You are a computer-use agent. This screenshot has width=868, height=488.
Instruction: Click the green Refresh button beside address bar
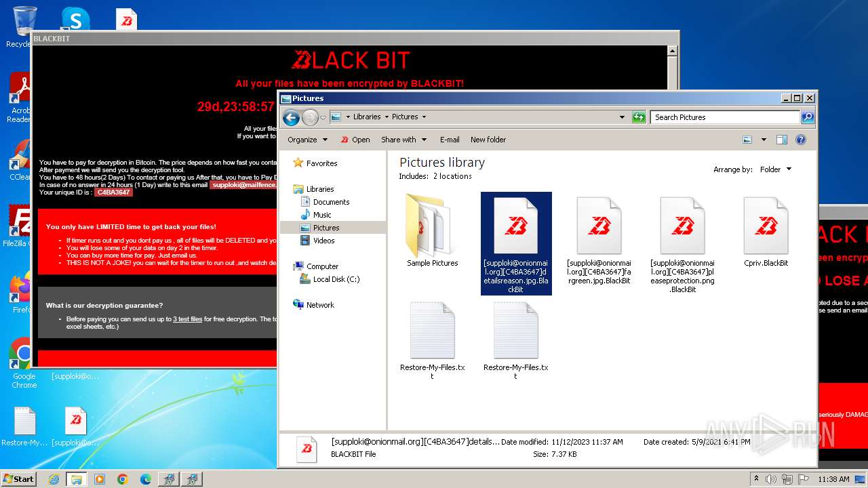click(x=639, y=117)
